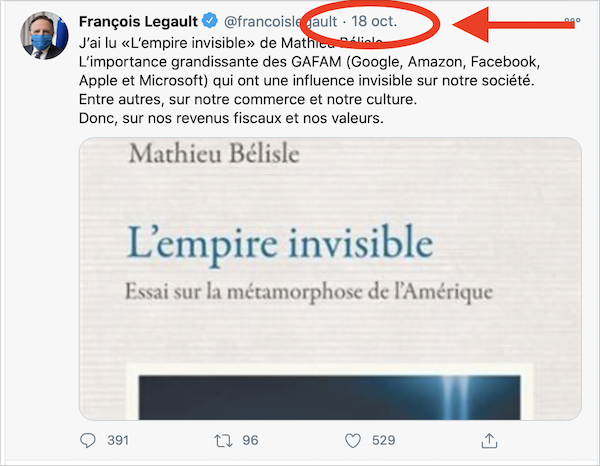Image resolution: width=600 pixels, height=466 pixels.
Task: Click the subtitle 'Essai sur la métamorphose de l'Amérique'
Action: click(311, 294)
